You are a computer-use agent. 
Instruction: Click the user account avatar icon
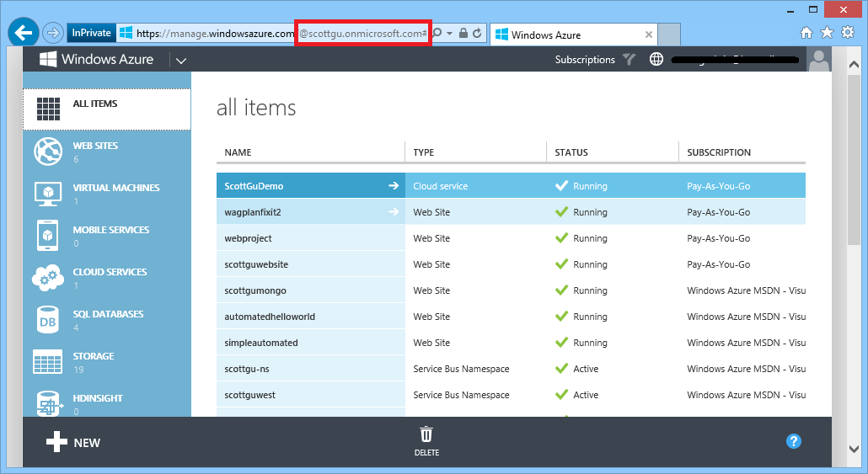(x=819, y=59)
